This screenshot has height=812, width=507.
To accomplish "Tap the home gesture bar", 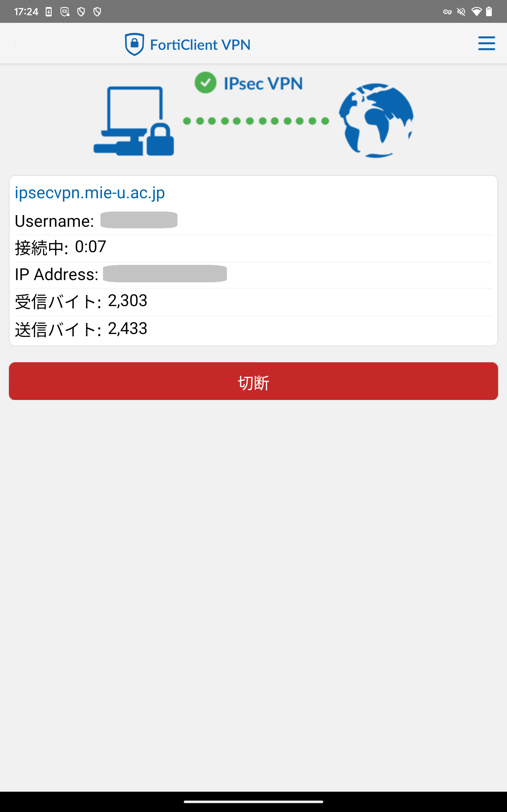I will pos(253,802).
